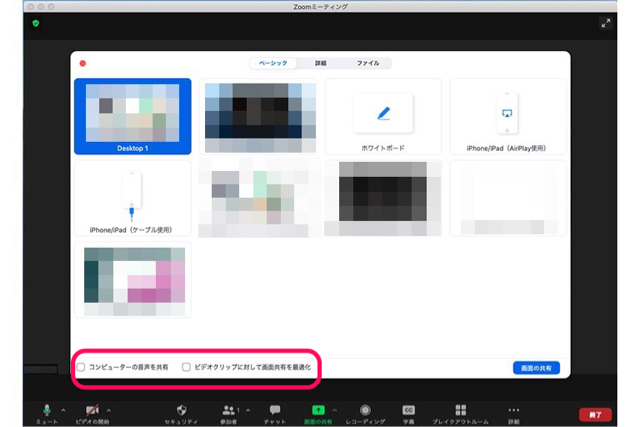Expand the share screen options arrow
The height and width of the screenshot is (427, 640).
(335, 410)
